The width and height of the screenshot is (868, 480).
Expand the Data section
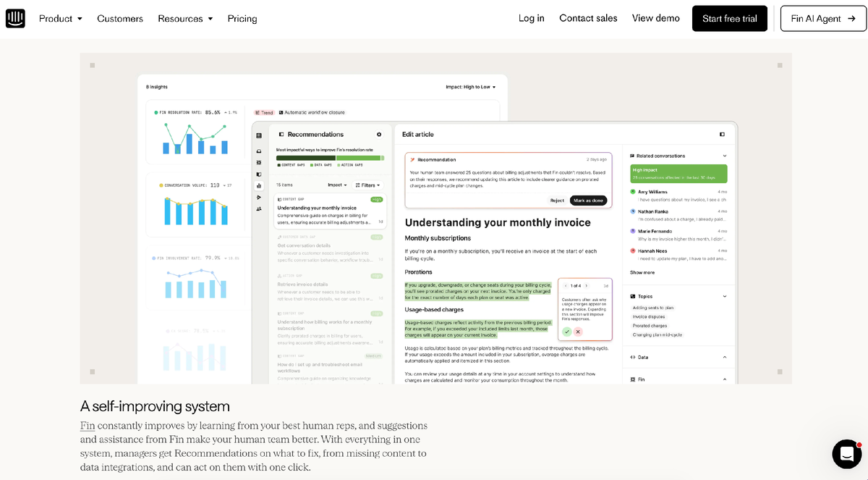725,357
